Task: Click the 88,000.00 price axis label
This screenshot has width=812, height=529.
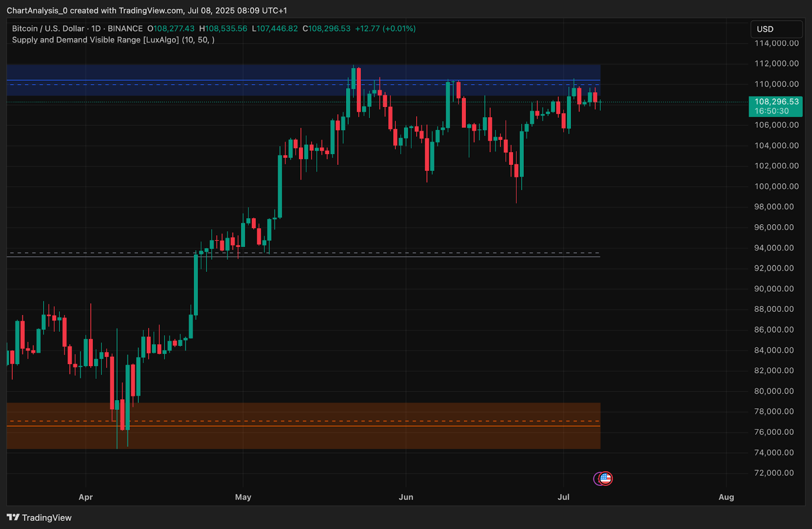Action: coord(774,309)
